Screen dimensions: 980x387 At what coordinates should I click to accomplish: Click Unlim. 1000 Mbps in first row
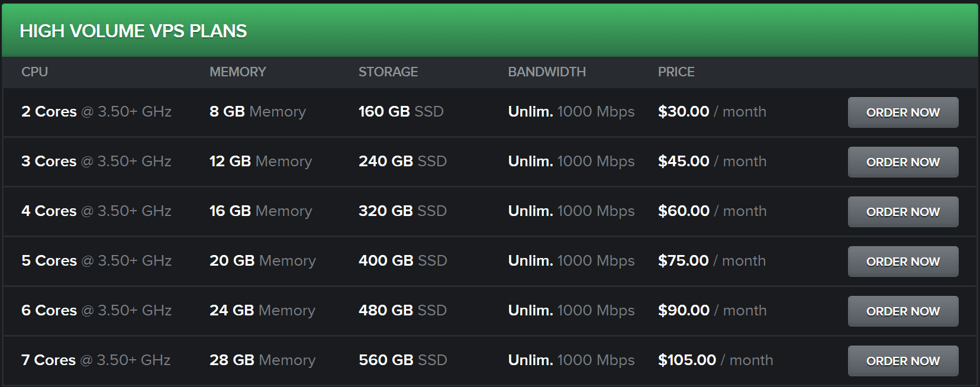point(571,111)
